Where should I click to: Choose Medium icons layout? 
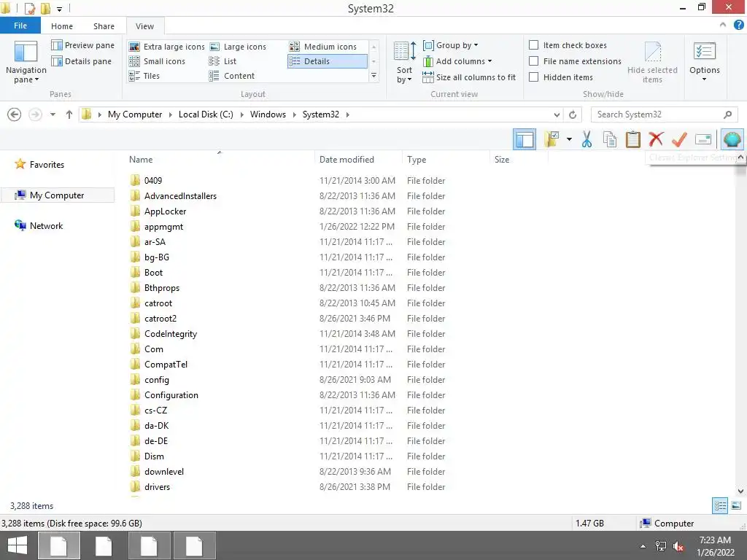[x=323, y=47]
